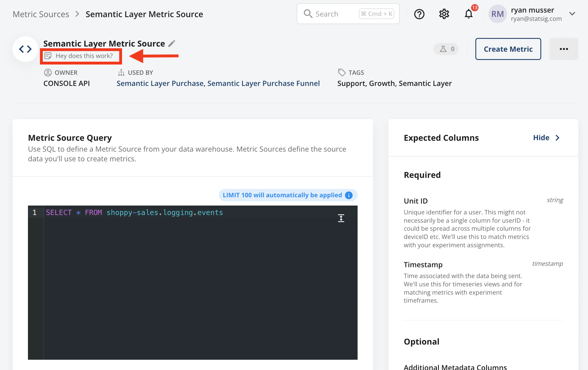Click the pencil edit icon beside title
588x370 pixels.
[x=172, y=43]
